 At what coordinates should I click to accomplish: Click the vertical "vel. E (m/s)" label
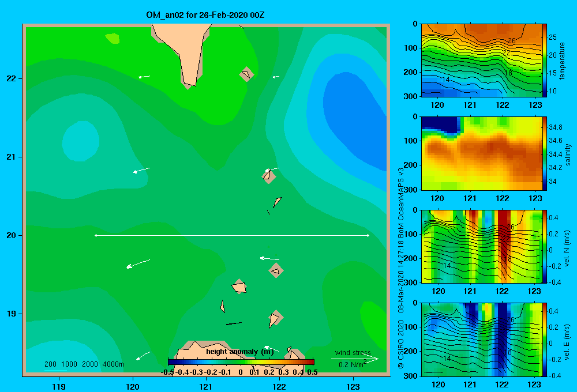tap(567, 342)
